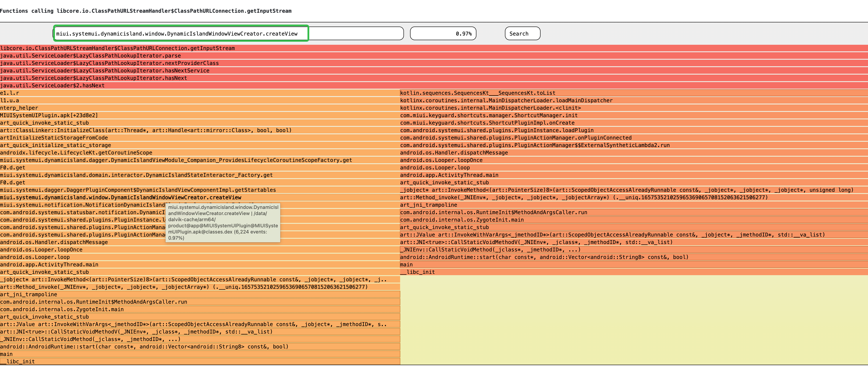
Task: Select the LazyClassPathLookupIterator.hasNextService frame
Action: click(434, 70)
